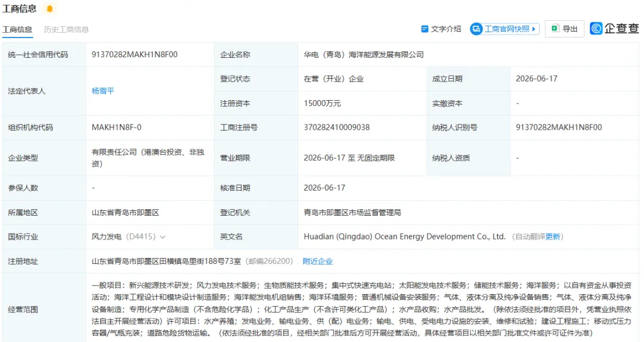Click the 组织机构代码 label cell

click(x=44, y=128)
